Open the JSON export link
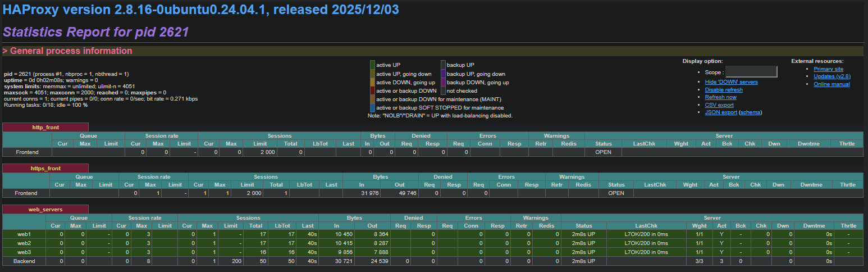 (721, 112)
